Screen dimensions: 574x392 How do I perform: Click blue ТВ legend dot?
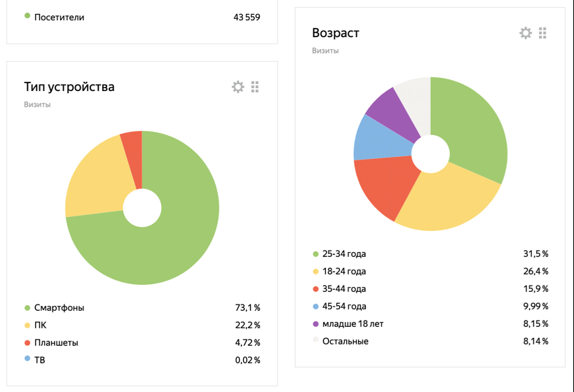tap(27, 359)
